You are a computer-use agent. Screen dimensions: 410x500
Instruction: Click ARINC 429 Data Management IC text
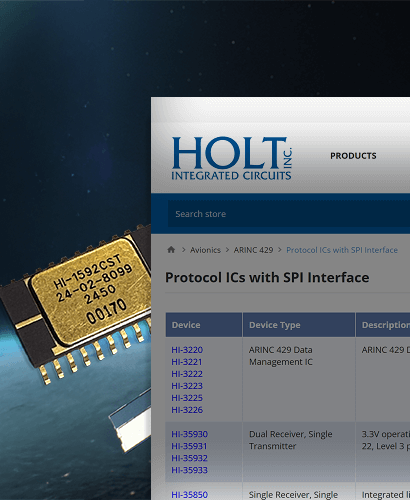click(x=281, y=356)
